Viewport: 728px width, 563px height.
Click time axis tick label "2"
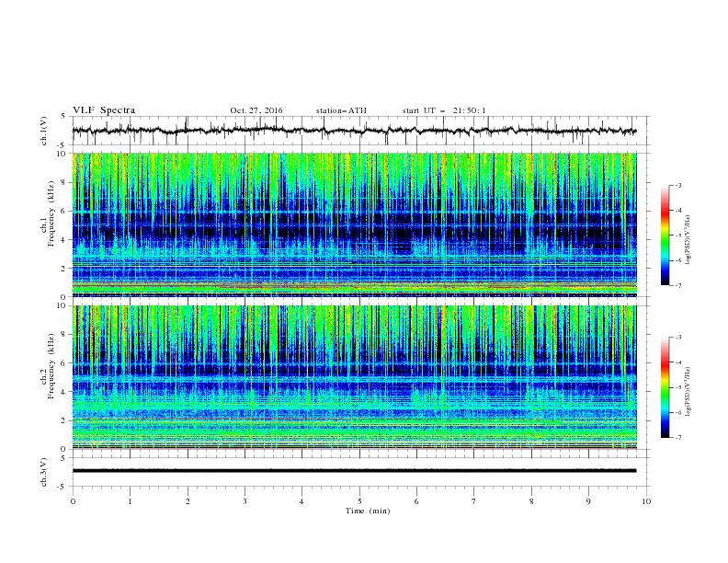click(188, 501)
